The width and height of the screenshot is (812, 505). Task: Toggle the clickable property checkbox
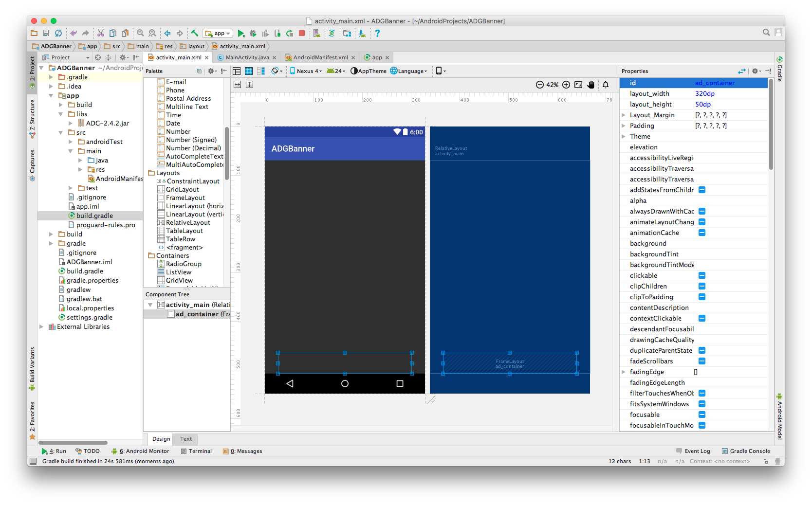pyautogui.click(x=702, y=276)
